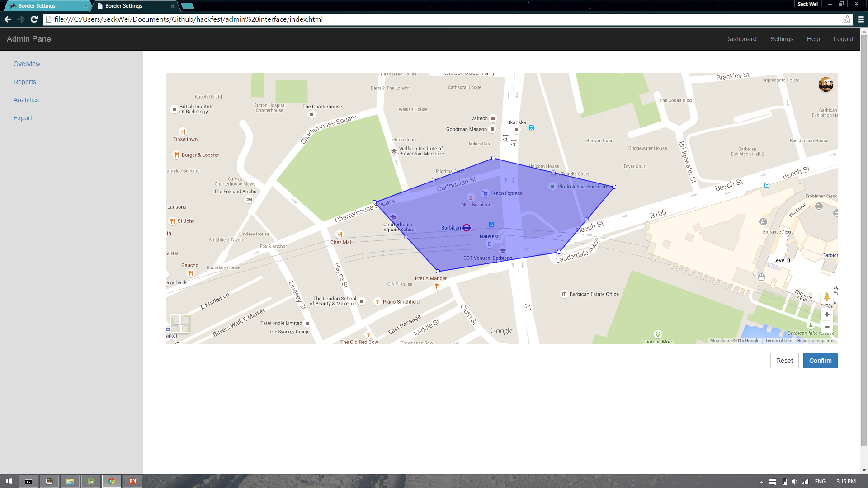This screenshot has width=868, height=488.
Task: Click the Piano Smithfield bar marker
Action: (377, 302)
